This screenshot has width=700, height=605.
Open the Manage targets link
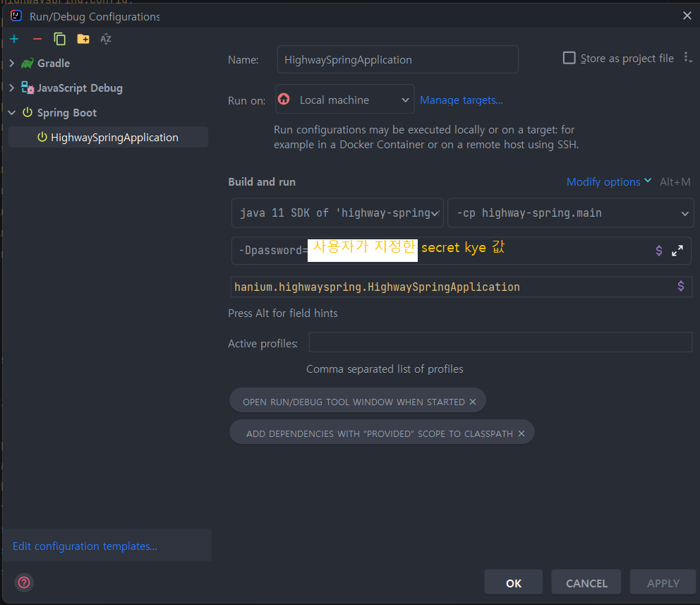click(461, 100)
